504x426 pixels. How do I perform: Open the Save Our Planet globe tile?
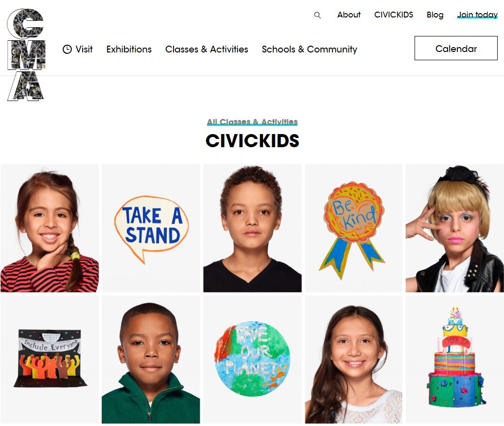[252, 359]
